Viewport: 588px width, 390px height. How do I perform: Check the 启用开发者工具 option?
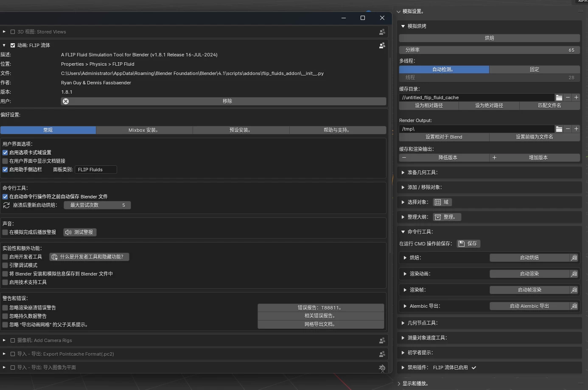(x=5, y=257)
